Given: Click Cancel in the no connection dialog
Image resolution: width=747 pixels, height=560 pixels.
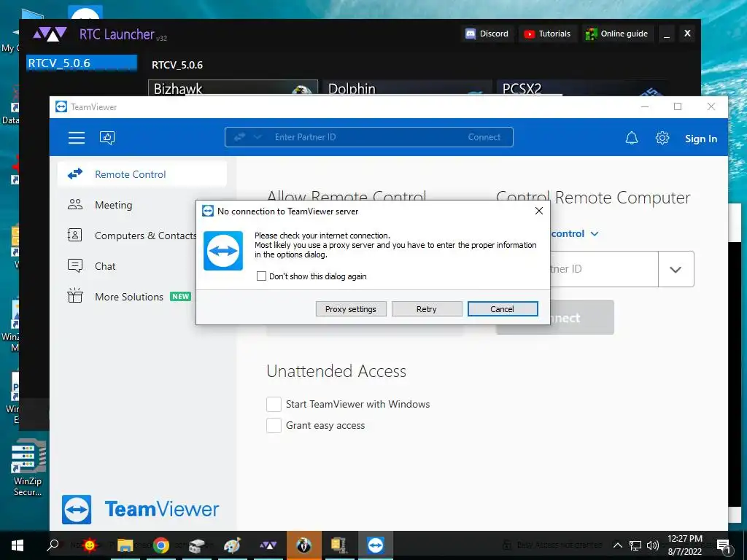Looking at the screenshot, I should (x=503, y=309).
